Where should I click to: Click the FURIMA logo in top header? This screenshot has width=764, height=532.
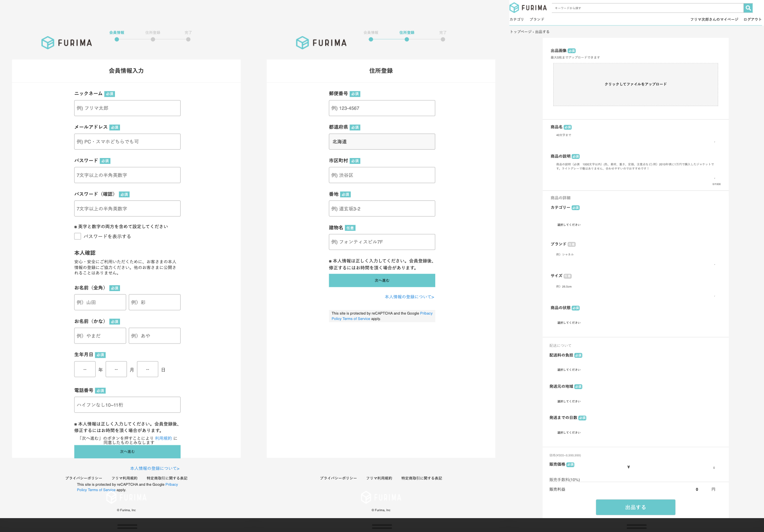(x=528, y=8)
